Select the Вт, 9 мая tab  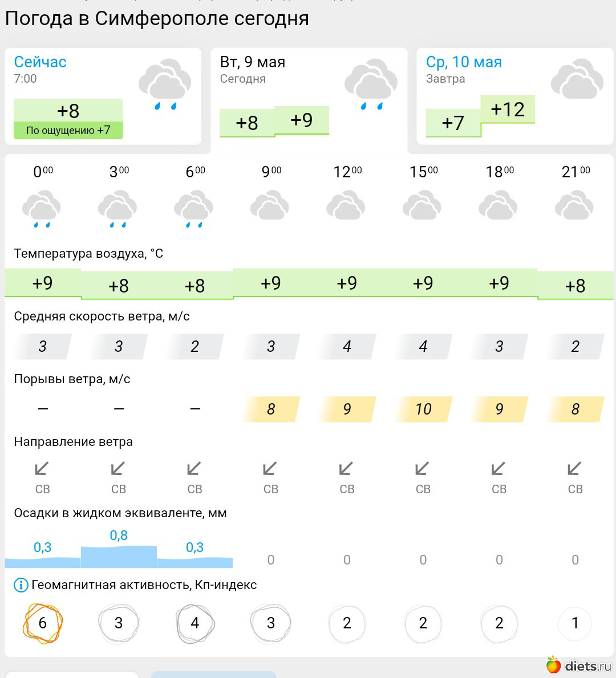(253, 62)
